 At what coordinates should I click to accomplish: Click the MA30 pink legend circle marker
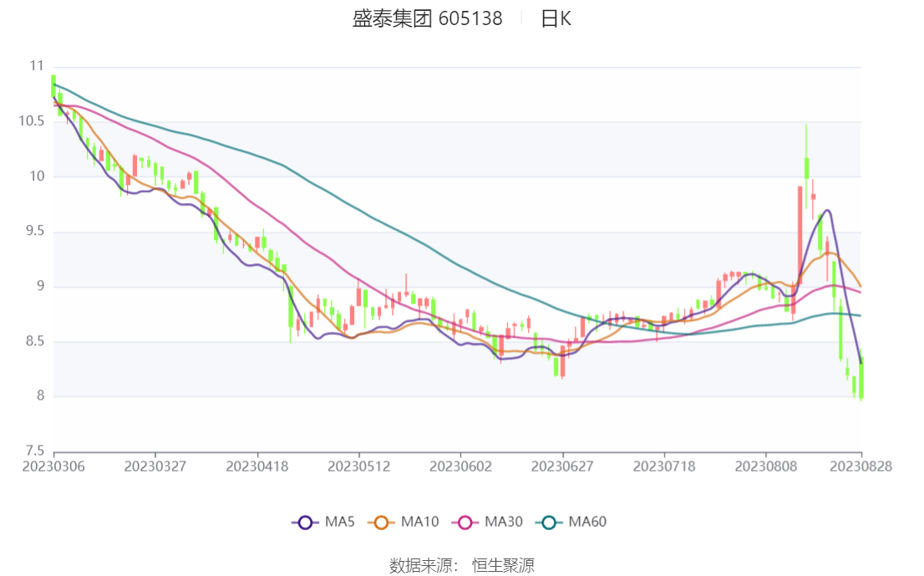pos(465,522)
